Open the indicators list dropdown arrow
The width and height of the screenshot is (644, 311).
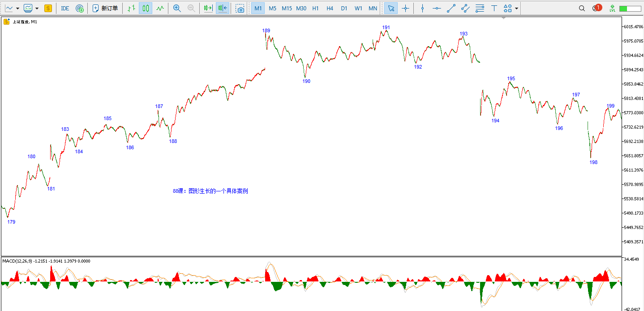[37, 8]
